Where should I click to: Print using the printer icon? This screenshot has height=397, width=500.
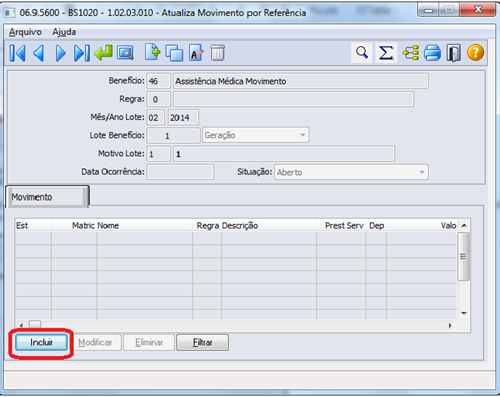coord(432,53)
